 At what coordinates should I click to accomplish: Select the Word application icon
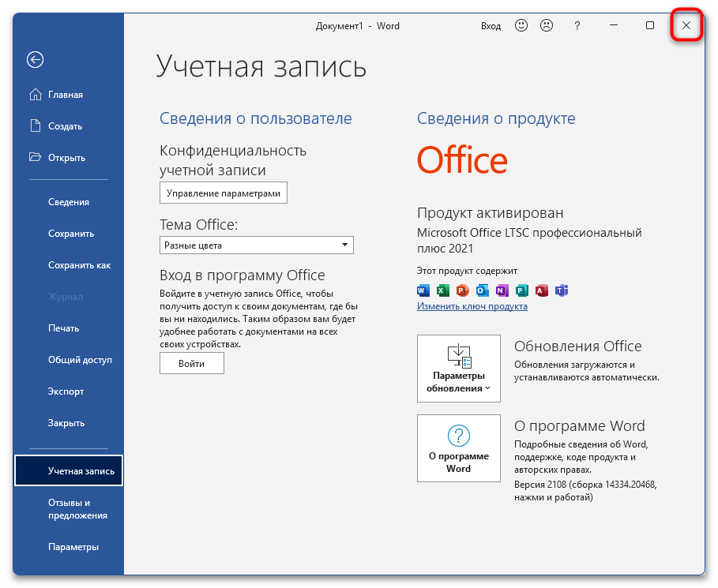point(423,290)
